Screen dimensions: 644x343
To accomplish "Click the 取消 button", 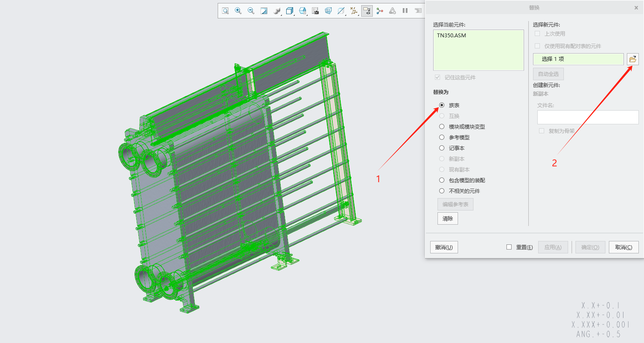I will point(624,247).
